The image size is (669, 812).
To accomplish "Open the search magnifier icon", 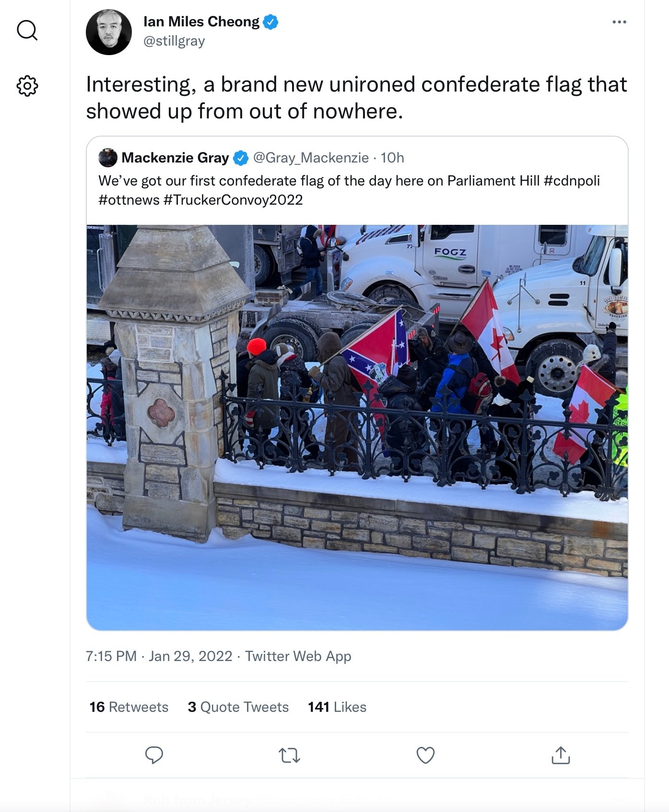I will click(27, 30).
